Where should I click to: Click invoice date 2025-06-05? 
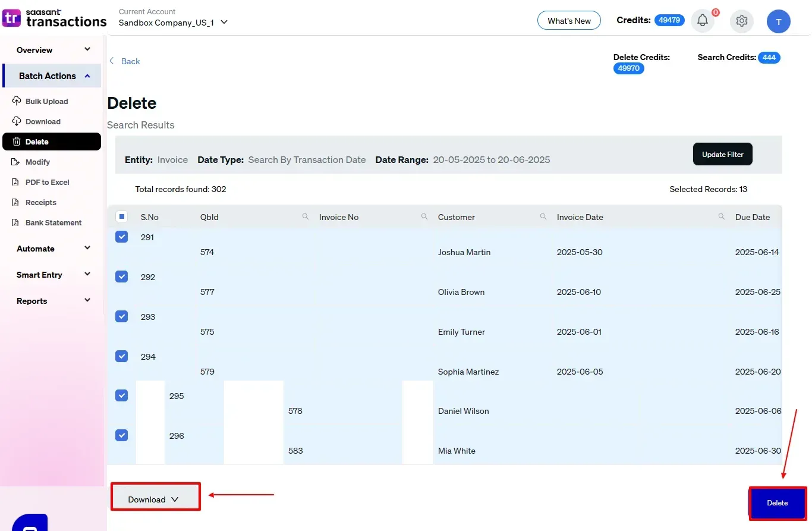(x=580, y=372)
